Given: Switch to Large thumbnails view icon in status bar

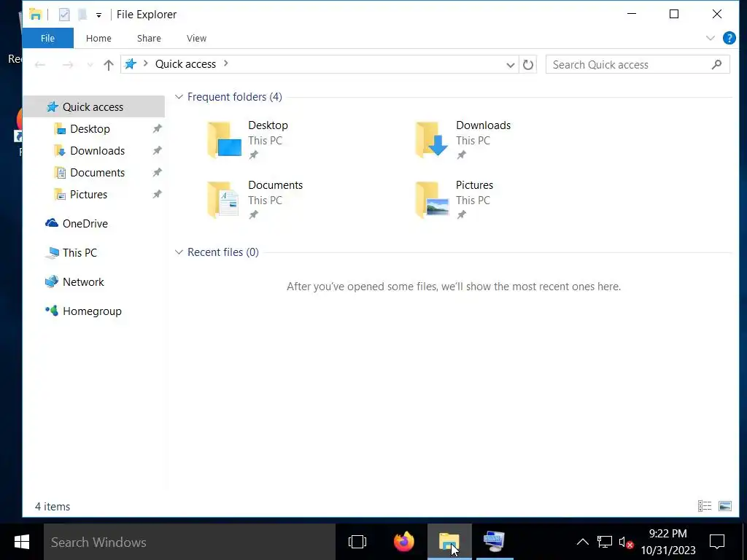Looking at the screenshot, I should tap(725, 506).
